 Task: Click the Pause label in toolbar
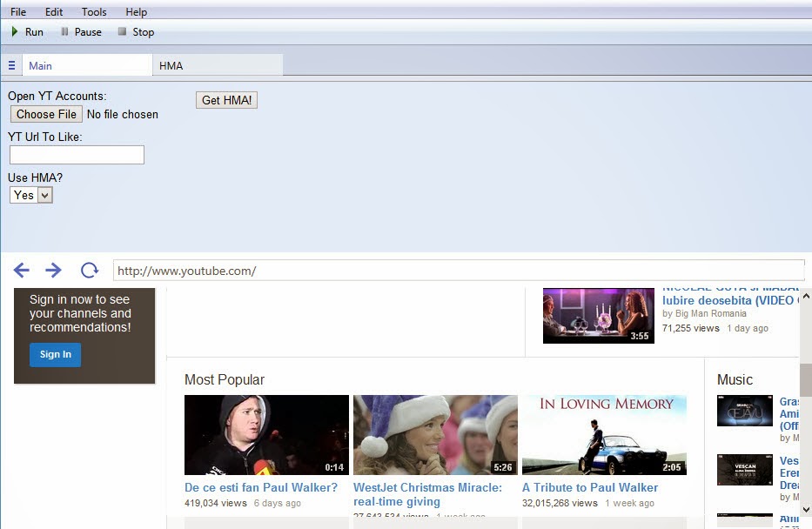coord(88,32)
